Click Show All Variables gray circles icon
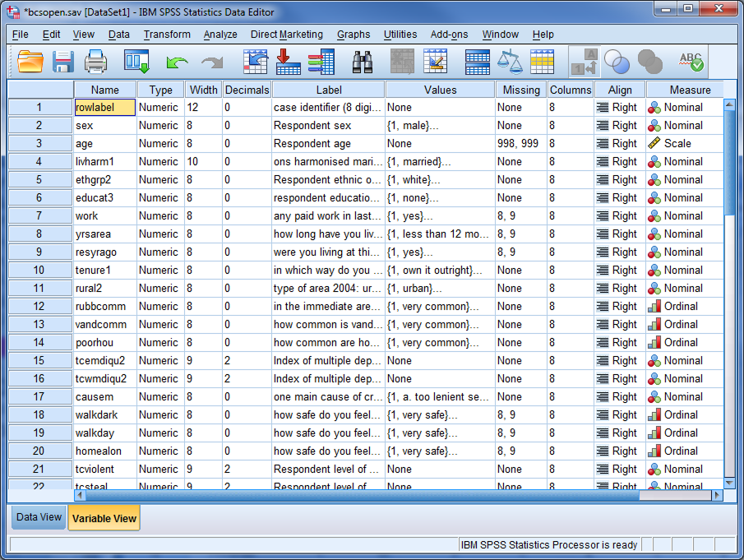The width and height of the screenshot is (744, 560). click(x=650, y=62)
